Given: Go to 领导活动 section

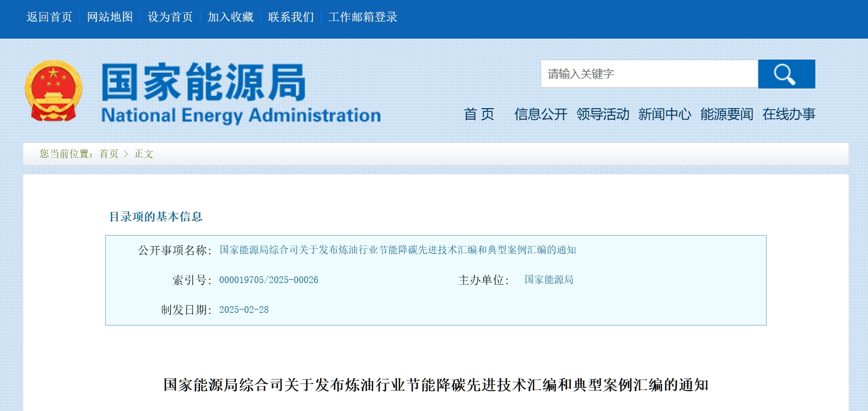Looking at the screenshot, I should point(603,114).
